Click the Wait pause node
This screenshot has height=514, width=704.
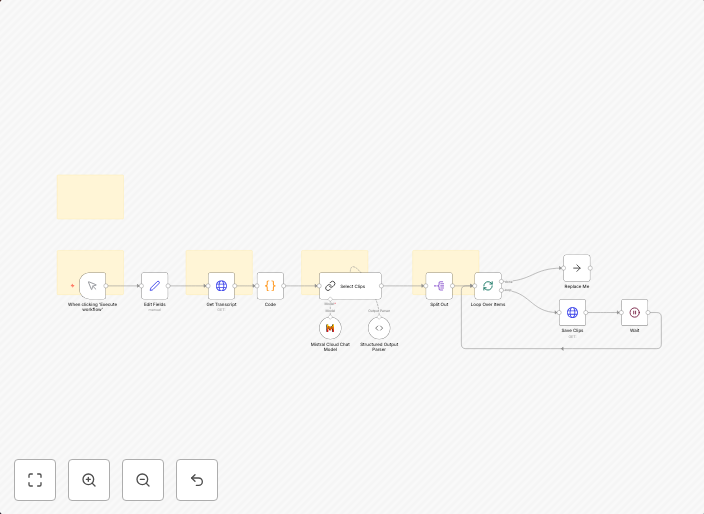pyautogui.click(x=634, y=313)
